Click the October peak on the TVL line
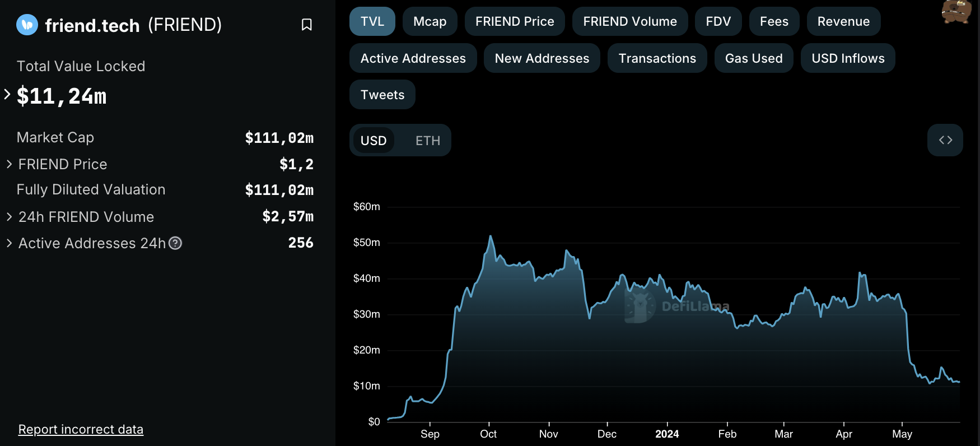Screen dimensions: 980x446 click(491, 236)
